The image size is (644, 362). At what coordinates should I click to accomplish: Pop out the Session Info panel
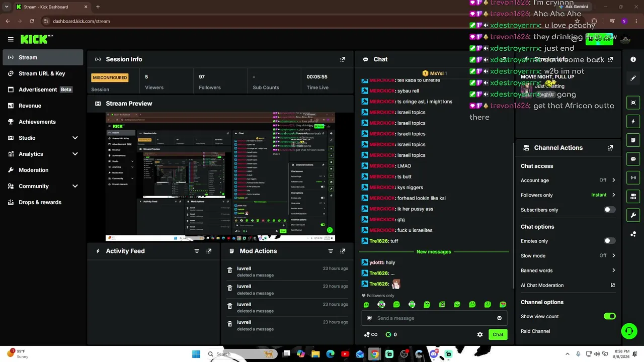coord(343,59)
